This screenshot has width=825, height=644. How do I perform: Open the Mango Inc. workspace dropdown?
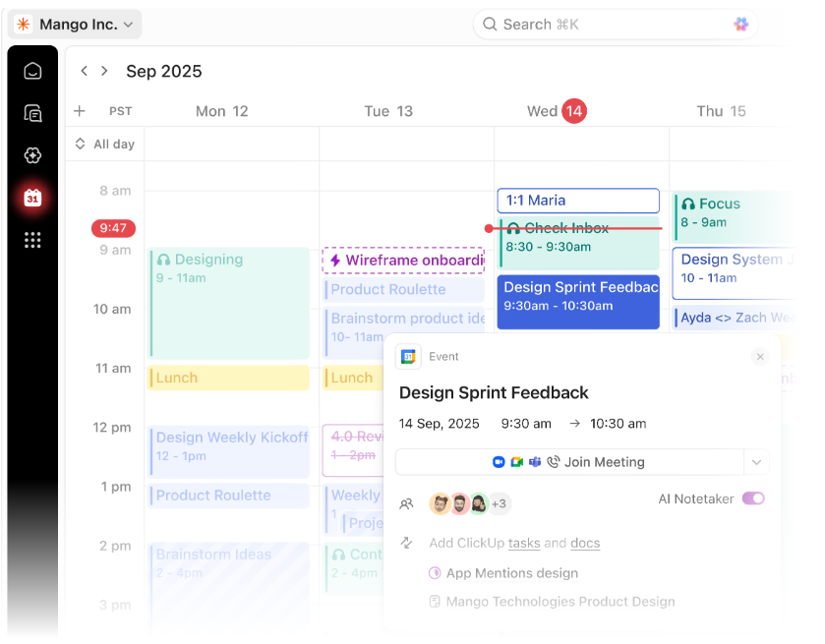(77, 25)
